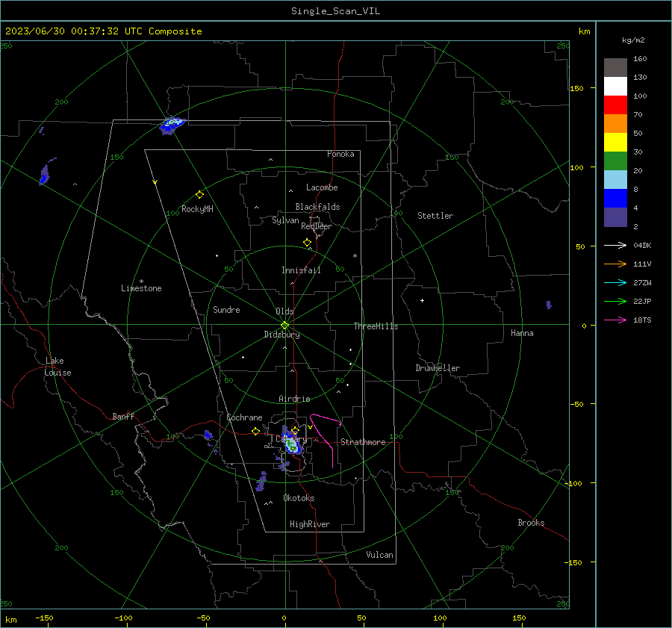Click the Innisfail city label
Image resolution: width=672 pixels, height=628 pixels.
coord(301,270)
